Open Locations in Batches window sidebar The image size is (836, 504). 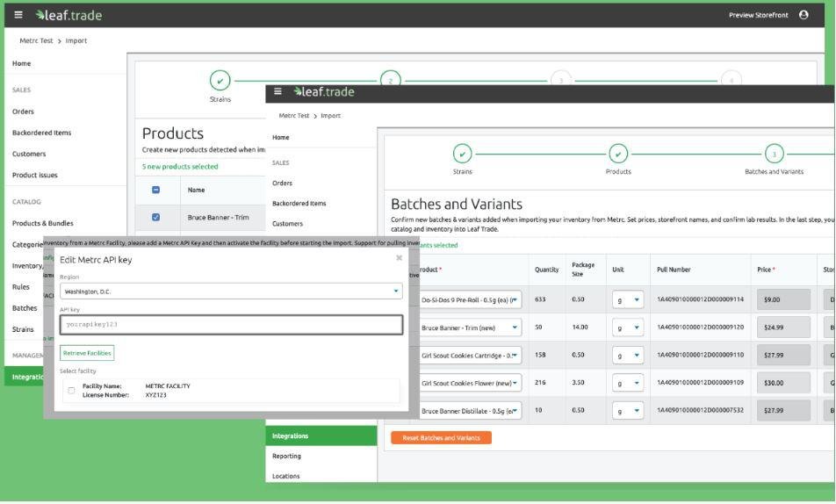(285, 476)
